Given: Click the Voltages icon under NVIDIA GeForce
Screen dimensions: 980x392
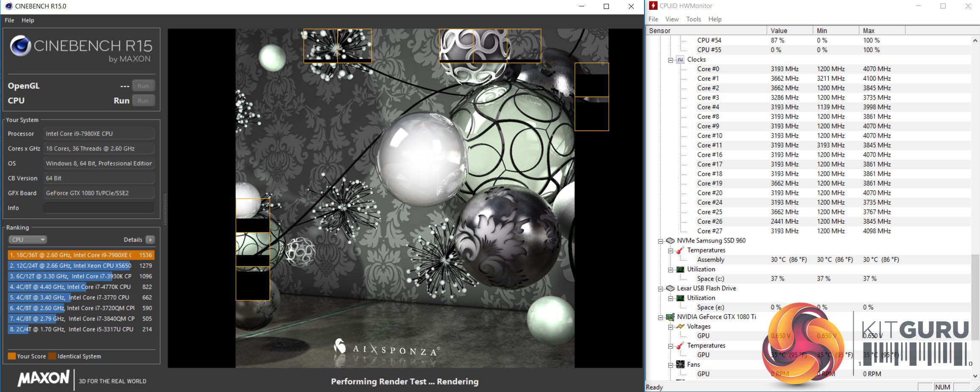Looking at the screenshot, I should pos(680,327).
